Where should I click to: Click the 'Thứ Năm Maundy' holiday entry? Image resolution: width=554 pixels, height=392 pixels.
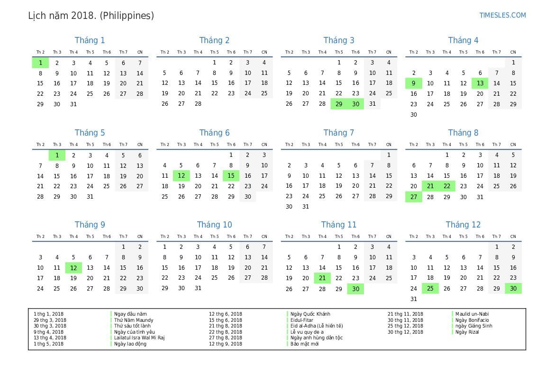(x=134, y=320)
